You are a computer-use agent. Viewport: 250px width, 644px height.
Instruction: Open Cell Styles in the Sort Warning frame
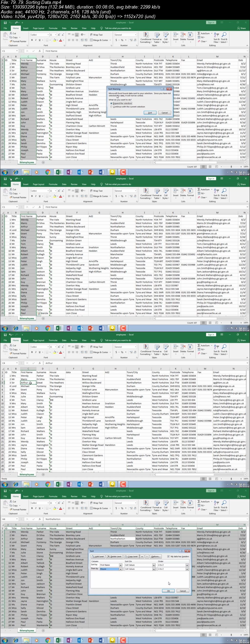point(166,37)
